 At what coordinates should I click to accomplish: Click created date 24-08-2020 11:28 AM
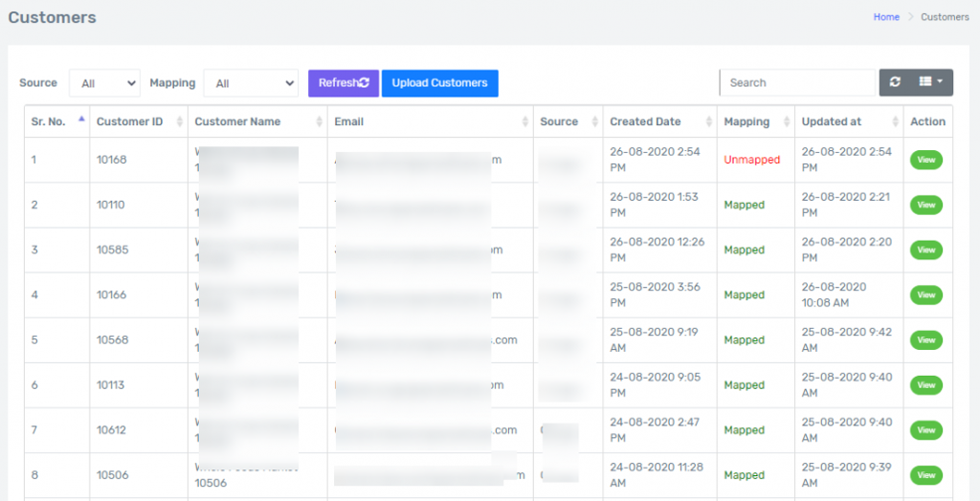(657, 475)
